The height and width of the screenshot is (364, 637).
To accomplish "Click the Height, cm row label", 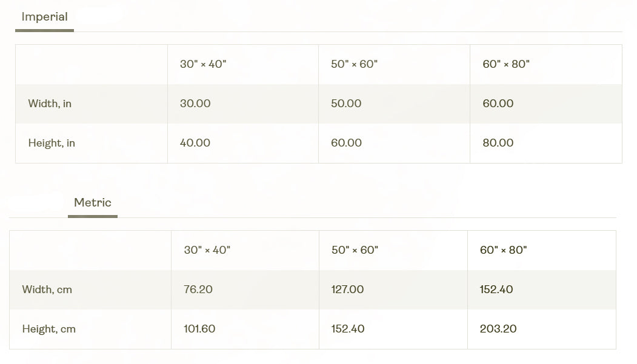I will (x=48, y=329).
